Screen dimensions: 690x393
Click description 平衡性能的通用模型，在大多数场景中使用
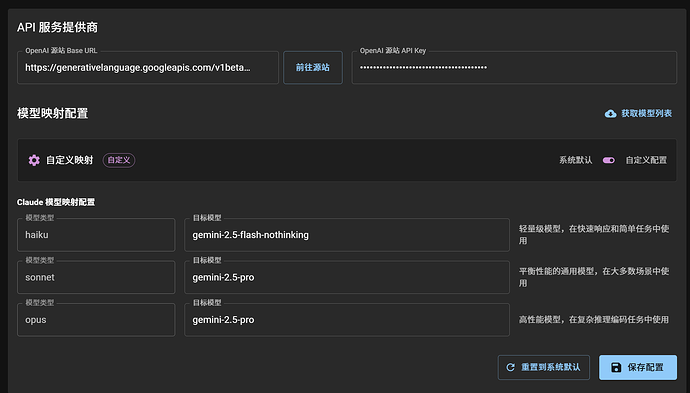click(x=594, y=277)
